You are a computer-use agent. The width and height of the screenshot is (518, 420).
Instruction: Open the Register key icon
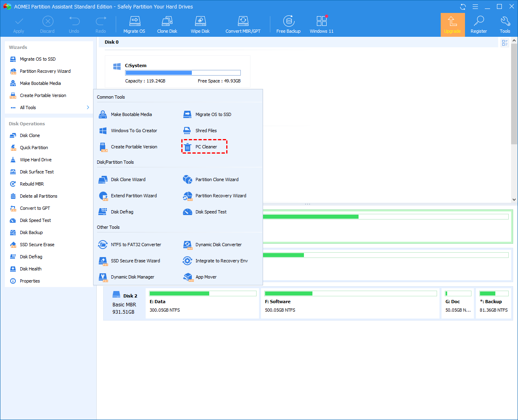tap(479, 25)
